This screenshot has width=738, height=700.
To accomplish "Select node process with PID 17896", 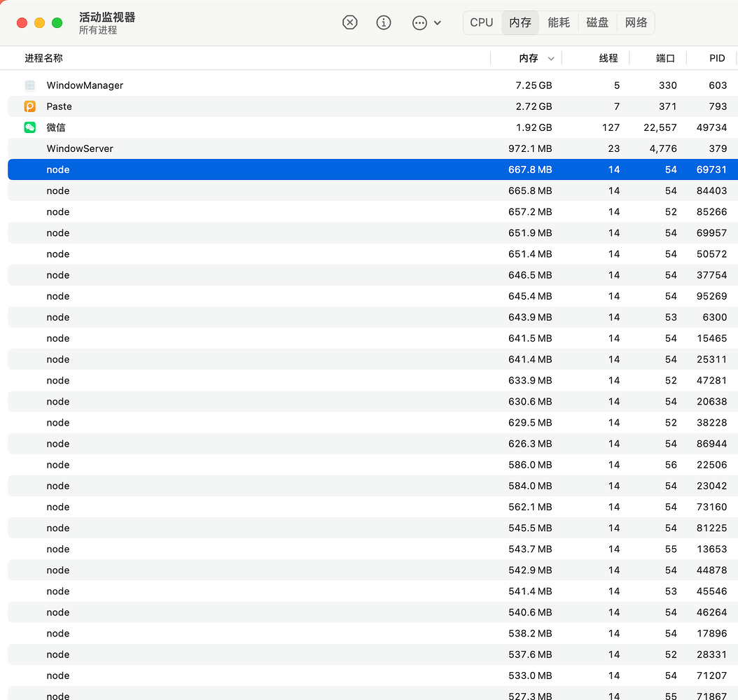I will click(x=373, y=633).
